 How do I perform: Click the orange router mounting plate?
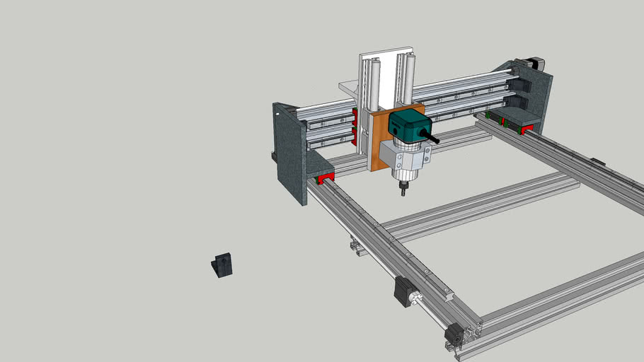click(x=379, y=141)
